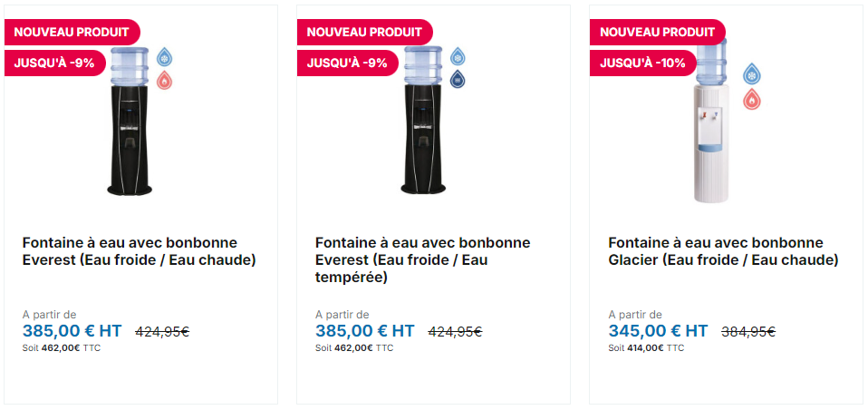
Task: Open Everest Eau froide / Eau tempérée title
Action: 423,259
